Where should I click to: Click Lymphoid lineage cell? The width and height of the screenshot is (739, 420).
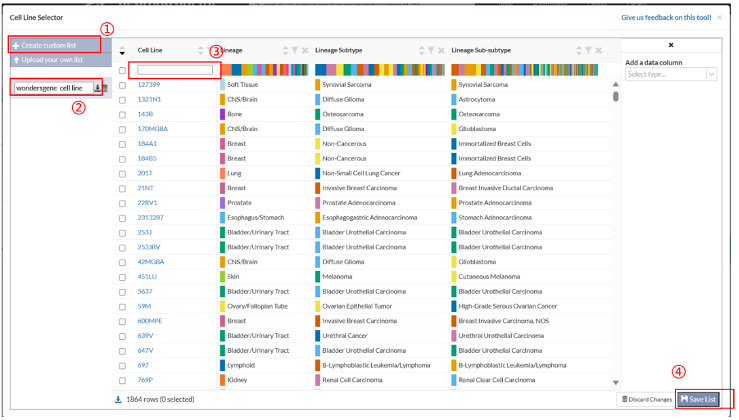241,365
